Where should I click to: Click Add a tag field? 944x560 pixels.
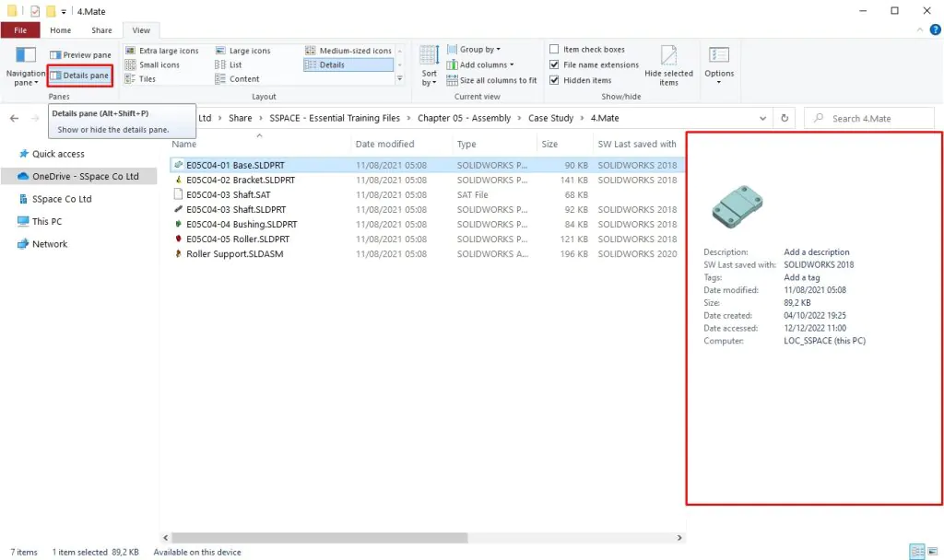(x=801, y=277)
